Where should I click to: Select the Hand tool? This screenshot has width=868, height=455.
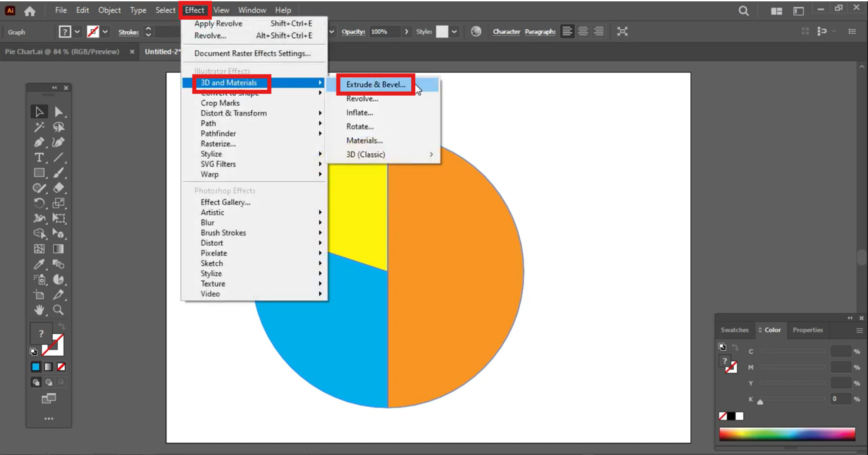[39, 310]
